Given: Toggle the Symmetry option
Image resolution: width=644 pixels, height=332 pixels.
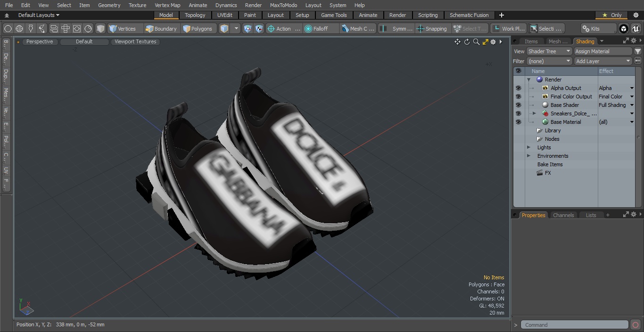Looking at the screenshot, I should coord(397,29).
